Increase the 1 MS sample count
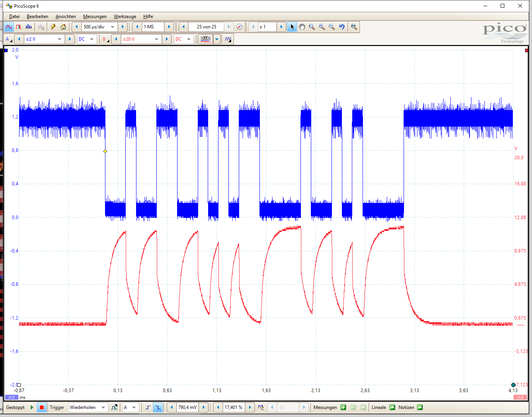Image resolution: width=532 pixels, height=417 pixels. tap(169, 27)
